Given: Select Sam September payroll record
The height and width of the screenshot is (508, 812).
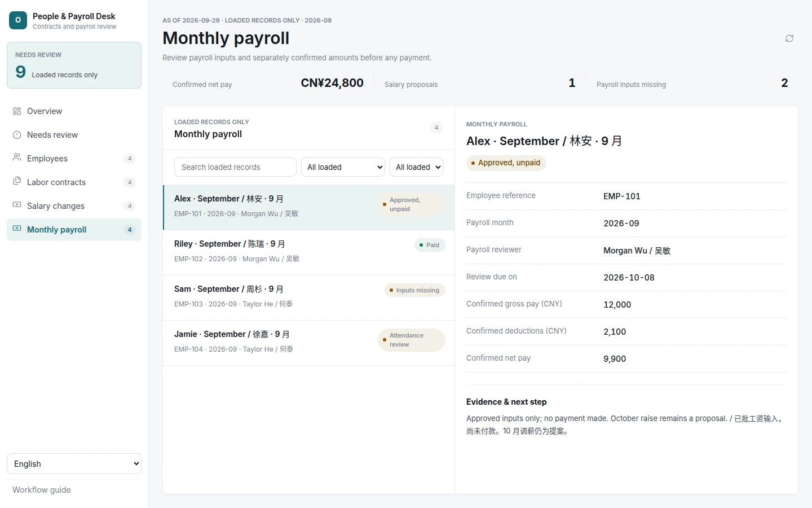Looking at the screenshot, I should point(308,297).
